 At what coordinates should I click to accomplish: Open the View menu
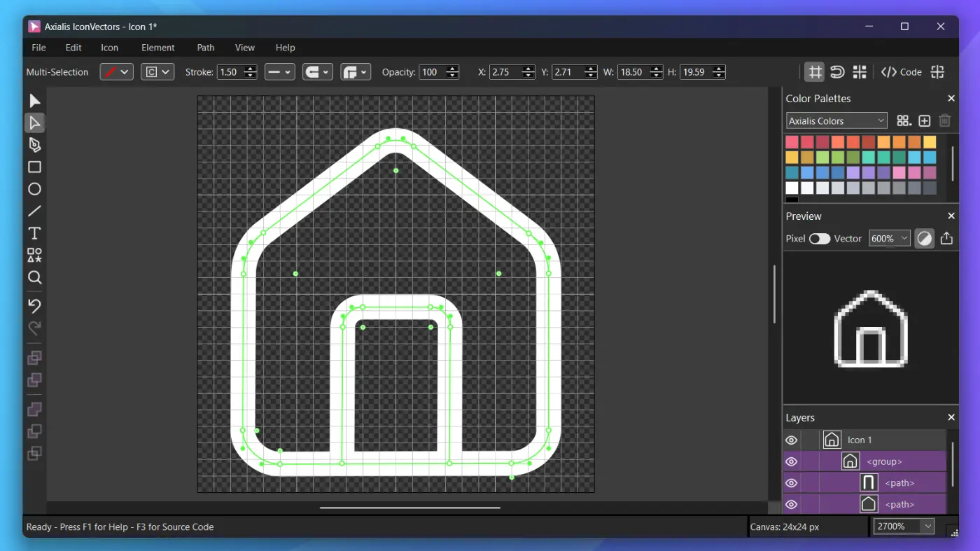[245, 48]
